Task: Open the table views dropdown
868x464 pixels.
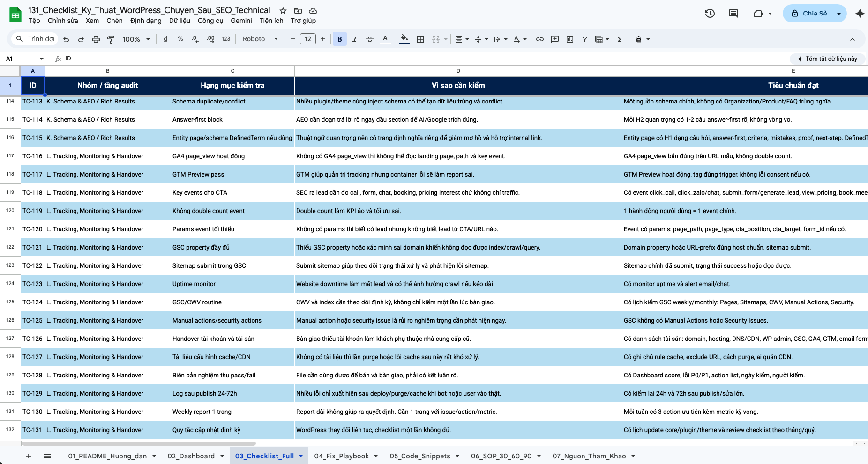Action: point(602,39)
